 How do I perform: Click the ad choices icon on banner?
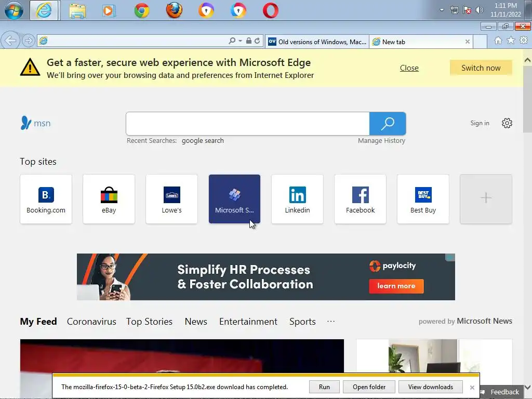coord(450,258)
